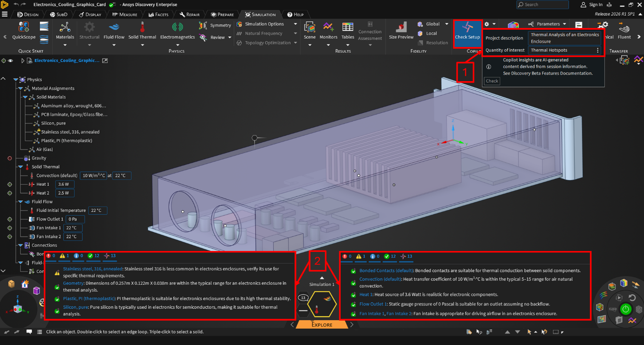Edit the Fluid Initial Temperature field
Image resolution: width=644 pixels, height=345 pixels.
click(x=98, y=211)
